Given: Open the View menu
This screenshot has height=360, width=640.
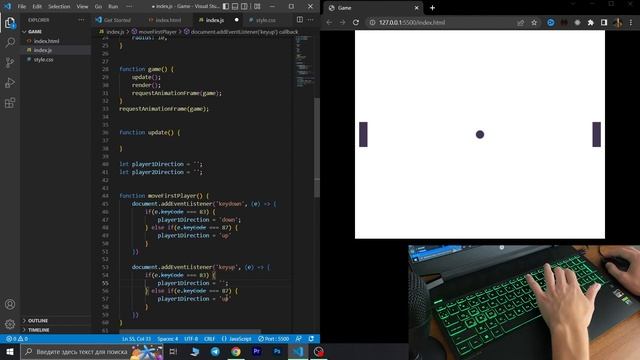Looking at the screenshot, I should pos(82,7).
